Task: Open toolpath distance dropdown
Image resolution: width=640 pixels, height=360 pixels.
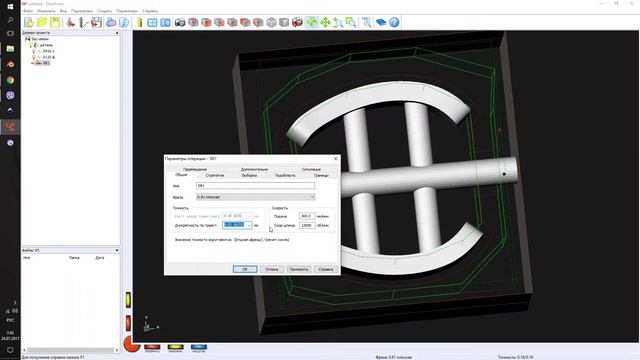Action: click(249, 216)
